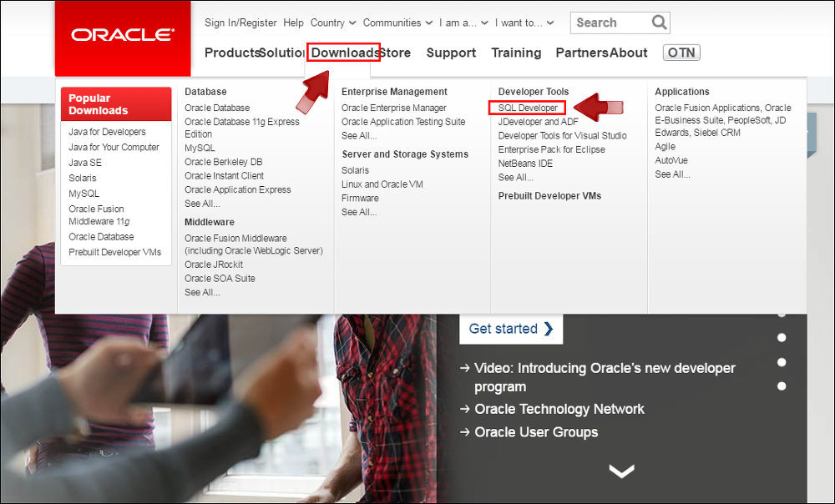Click the down chevron at page bottom
The image size is (835, 504).
(621, 471)
